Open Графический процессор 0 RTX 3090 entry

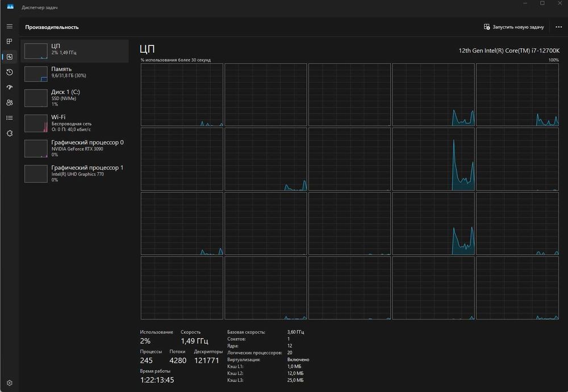tap(74, 148)
